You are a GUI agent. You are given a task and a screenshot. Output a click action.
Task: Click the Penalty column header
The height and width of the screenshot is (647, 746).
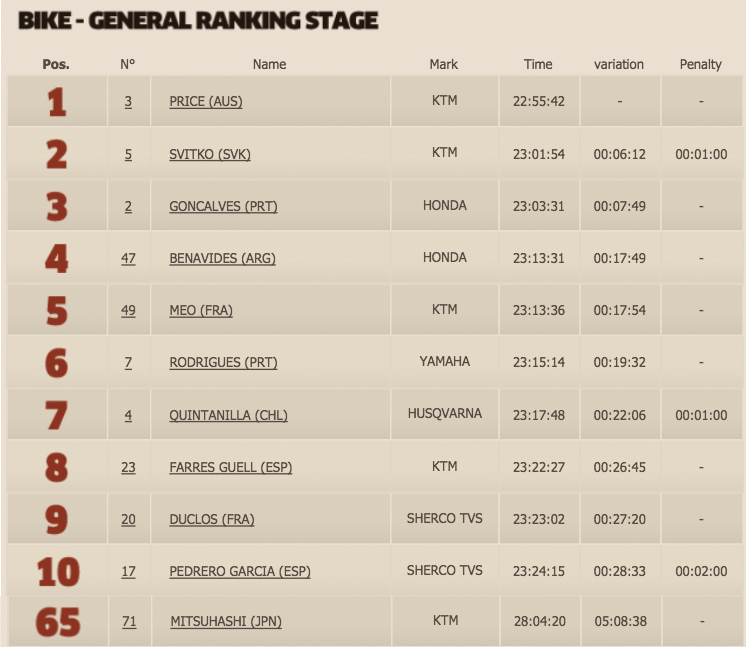[700, 64]
